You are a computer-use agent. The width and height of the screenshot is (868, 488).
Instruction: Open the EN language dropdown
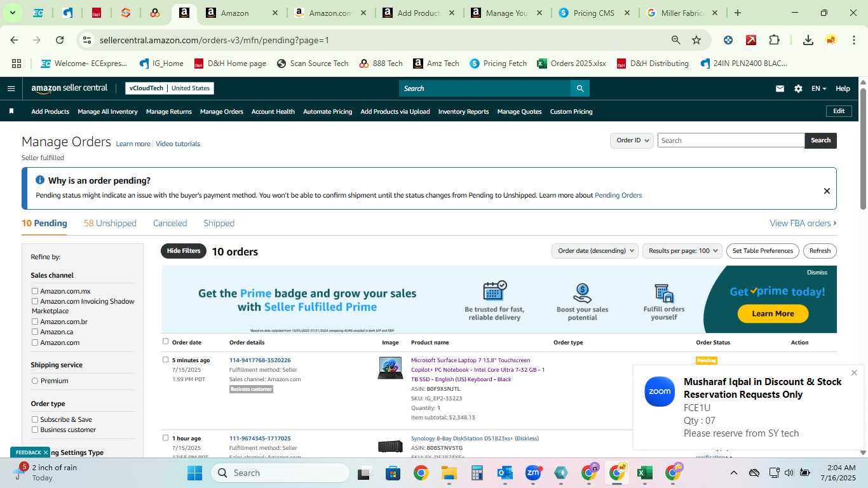point(818,88)
